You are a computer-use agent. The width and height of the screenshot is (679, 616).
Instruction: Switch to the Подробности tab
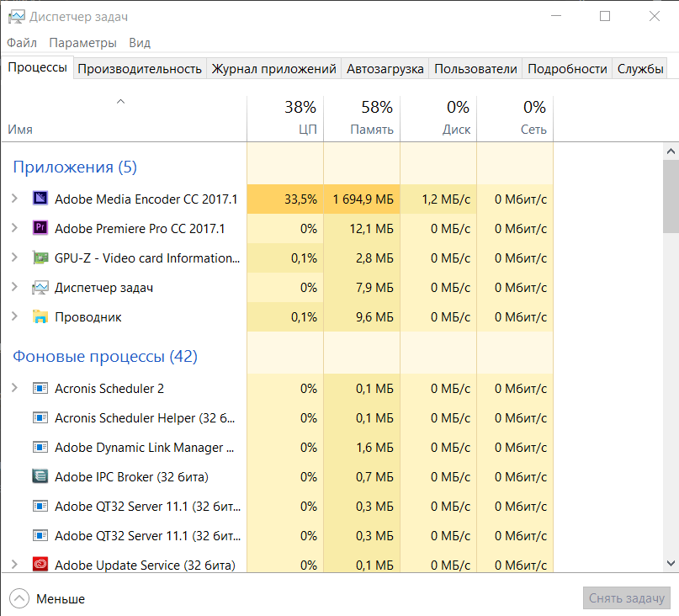[x=567, y=69]
